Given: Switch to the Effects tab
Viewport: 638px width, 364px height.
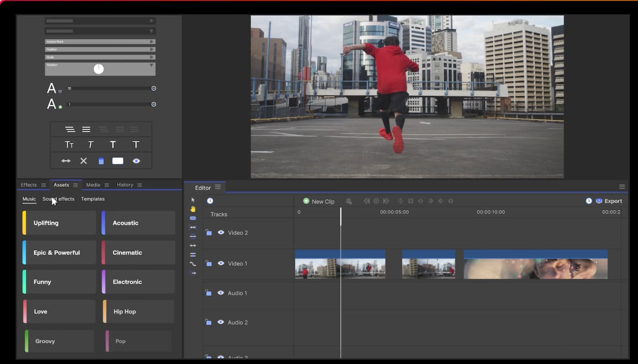Looking at the screenshot, I should coord(28,185).
